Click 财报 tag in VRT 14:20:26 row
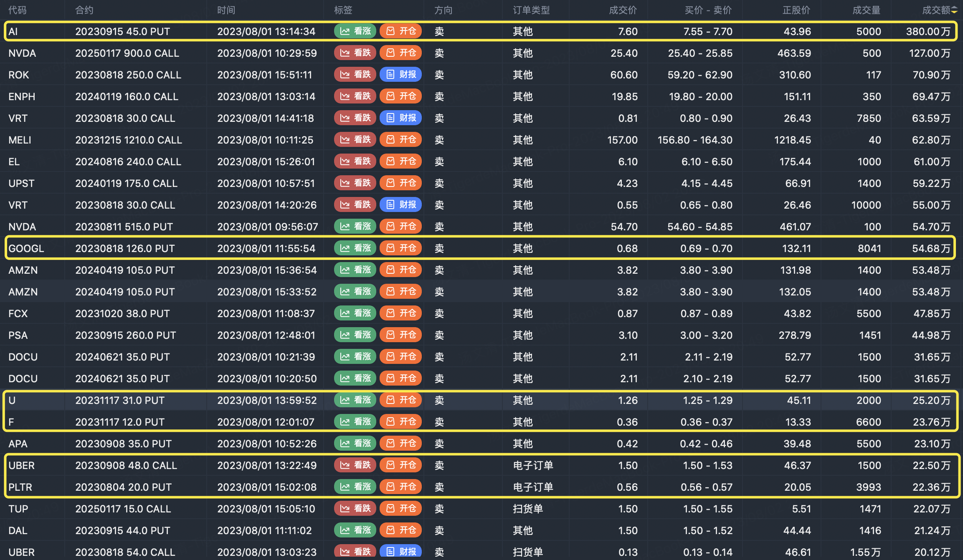The image size is (963, 560). [x=400, y=205]
